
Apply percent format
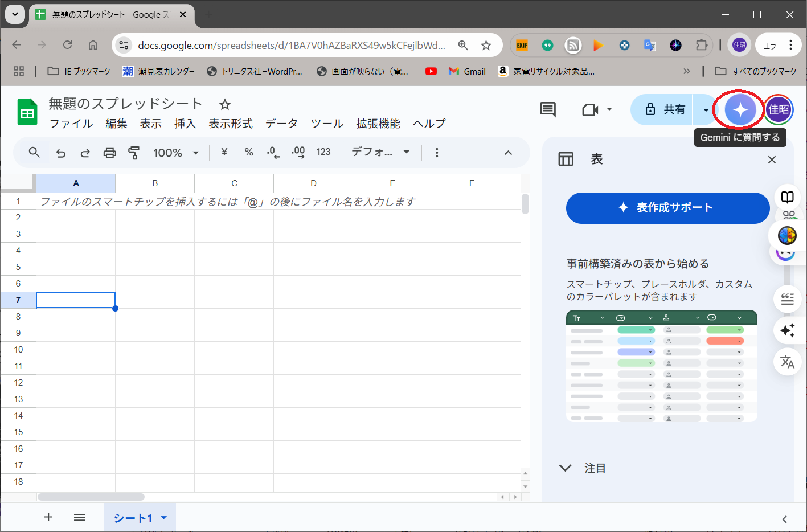(249, 152)
